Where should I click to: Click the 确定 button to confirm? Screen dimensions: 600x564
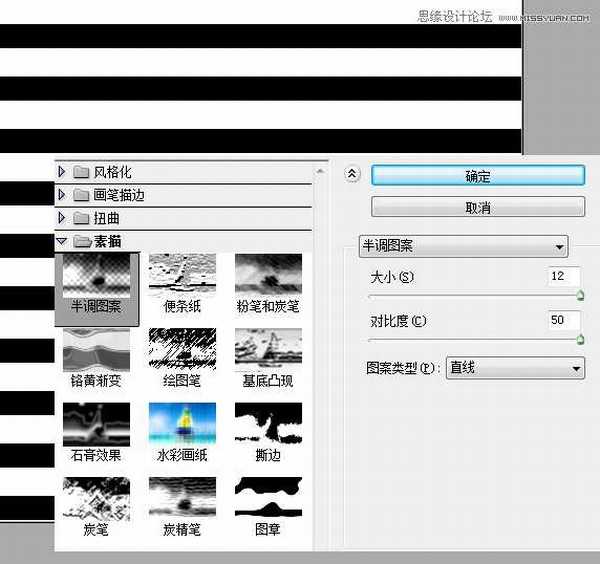tap(477, 175)
